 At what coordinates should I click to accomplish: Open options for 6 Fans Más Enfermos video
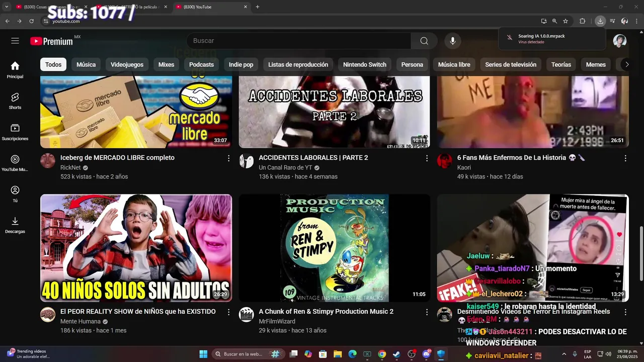pyautogui.click(x=625, y=158)
